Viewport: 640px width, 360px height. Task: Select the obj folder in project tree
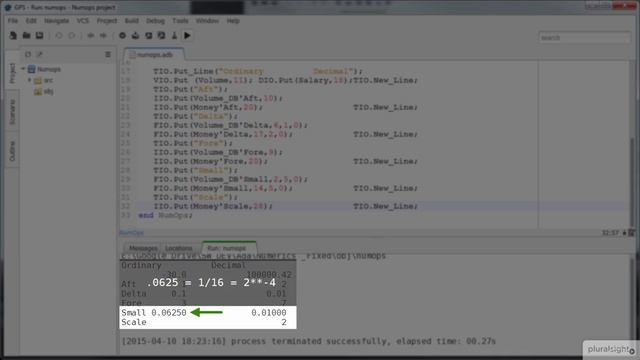coord(44,91)
